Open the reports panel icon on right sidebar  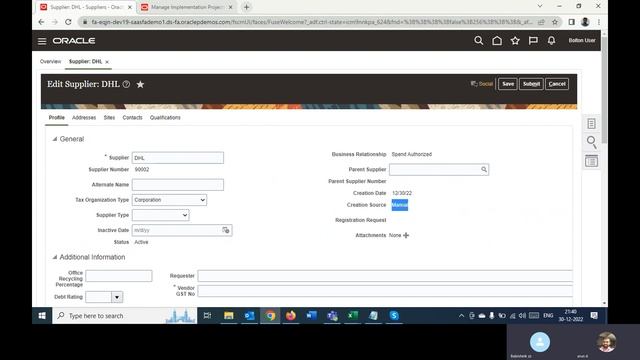(591, 161)
